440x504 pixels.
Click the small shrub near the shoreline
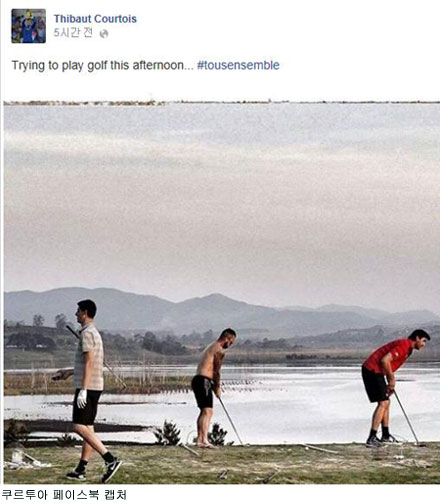[168, 433]
